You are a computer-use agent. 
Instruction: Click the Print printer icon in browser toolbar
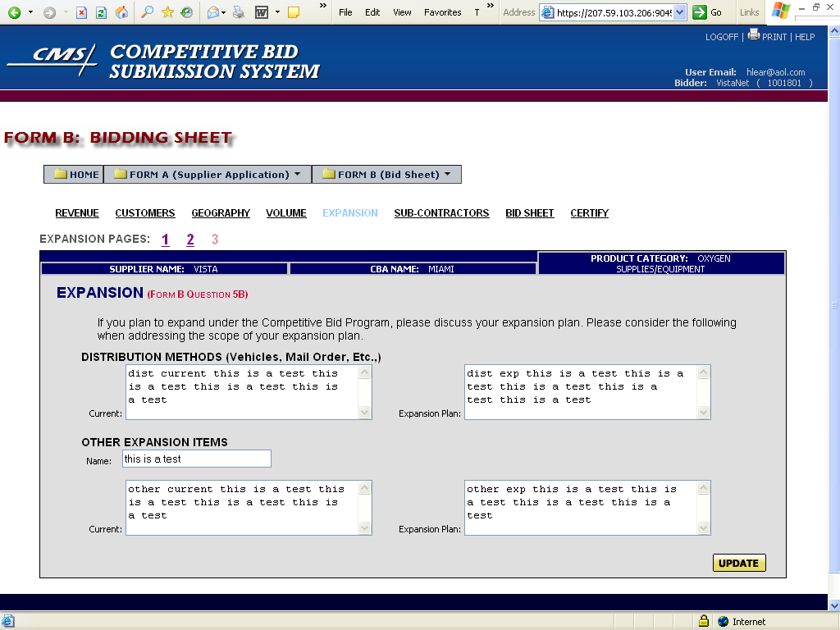click(x=239, y=11)
